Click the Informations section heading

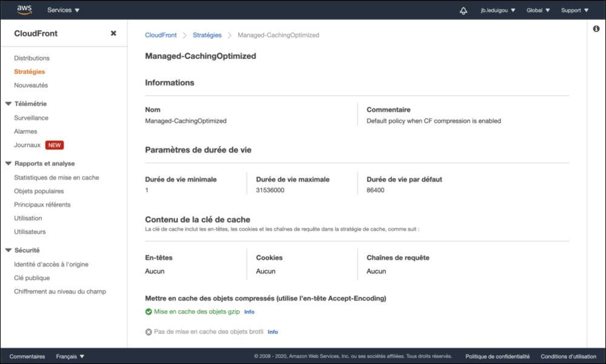click(x=170, y=83)
